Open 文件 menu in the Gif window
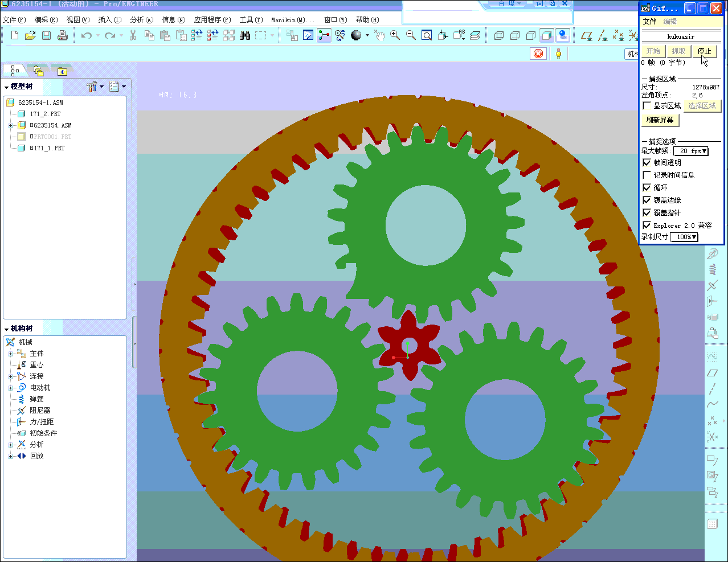Viewport: 728px width, 562px height. click(x=649, y=22)
